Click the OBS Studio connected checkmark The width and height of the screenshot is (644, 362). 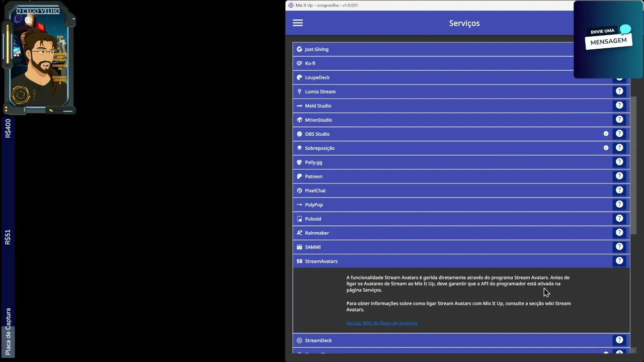point(606,134)
